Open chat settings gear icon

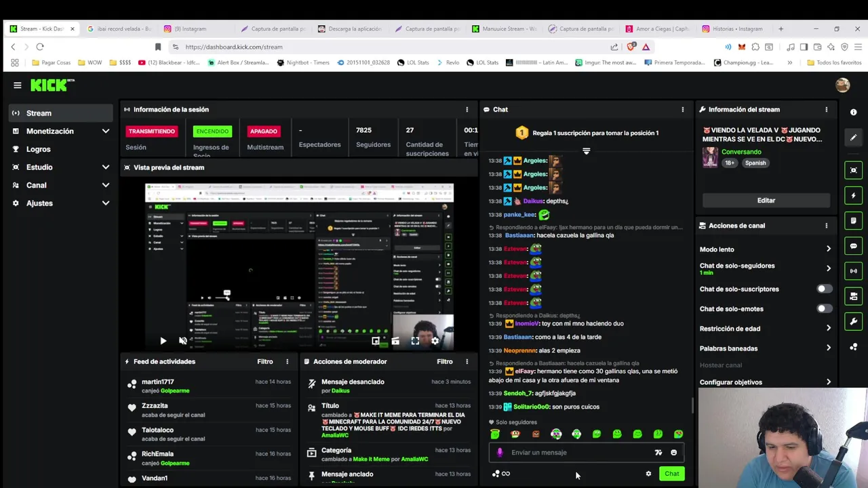pyautogui.click(x=648, y=474)
